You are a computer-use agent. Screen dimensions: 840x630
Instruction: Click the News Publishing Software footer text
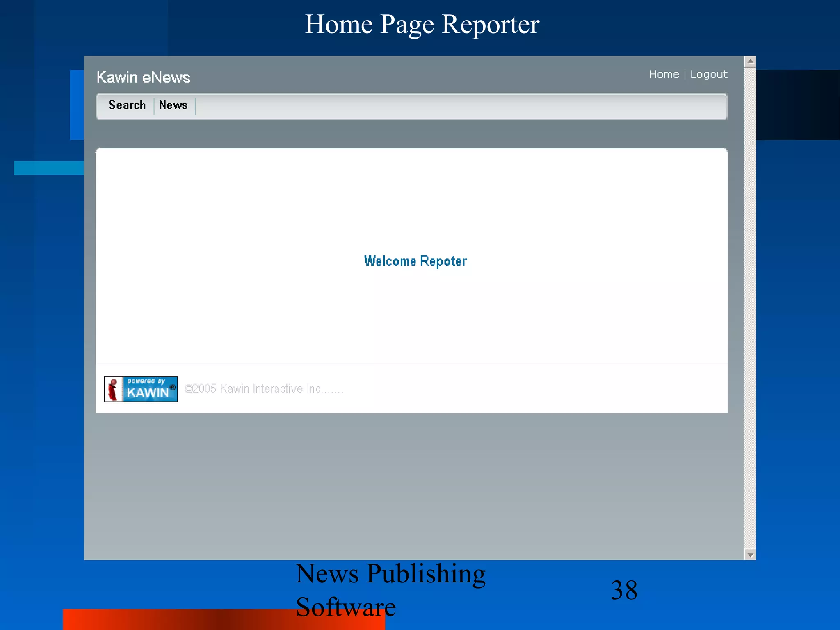[x=390, y=590]
